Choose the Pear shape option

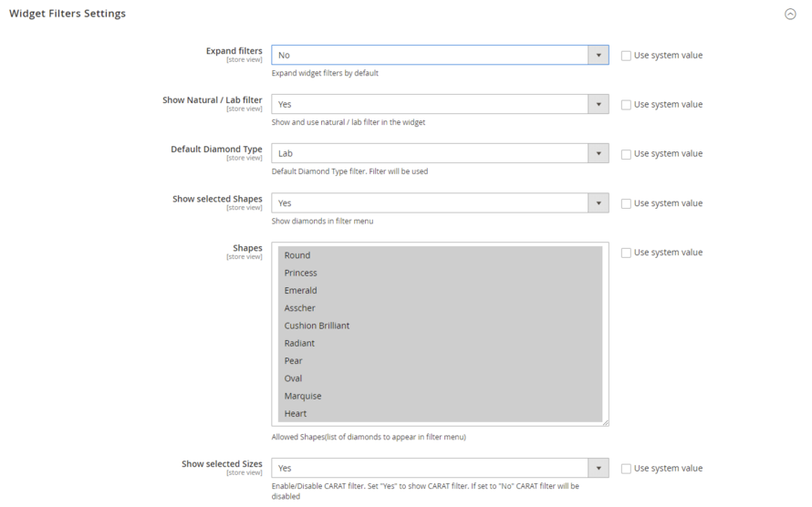click(294, 361)
